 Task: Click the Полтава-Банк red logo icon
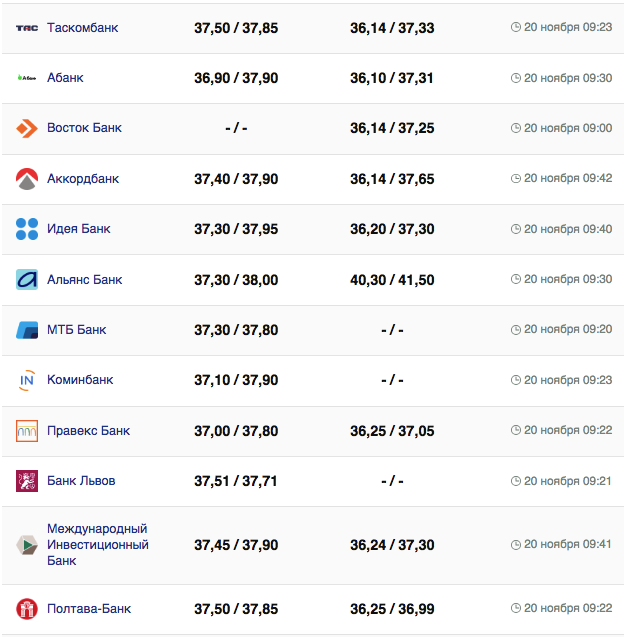[x=27, y=609]
